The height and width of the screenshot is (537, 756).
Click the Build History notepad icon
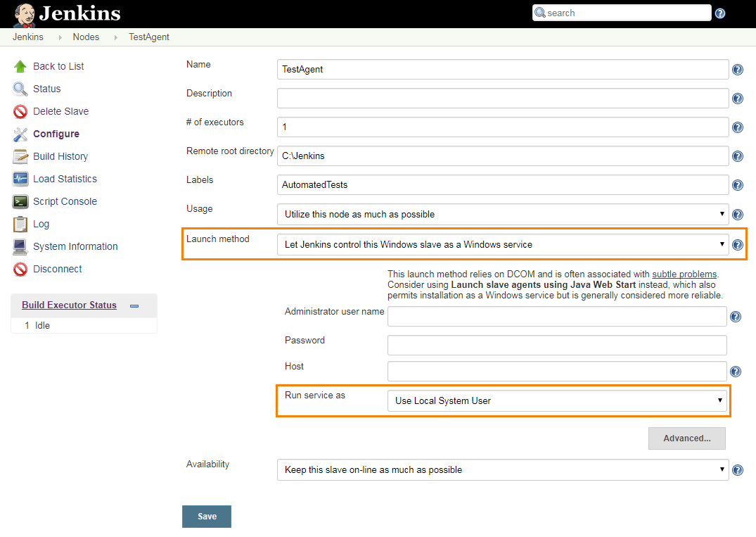pyautogui.click(x=20, y=157)
